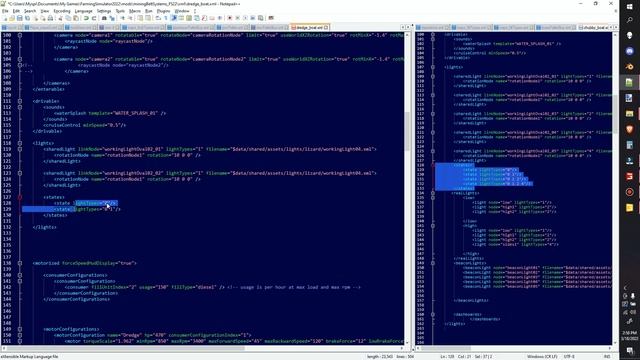Screen dimensions: 640x360
Task: Open Blender from the taskbar
Action: click(x=630, y=67)
